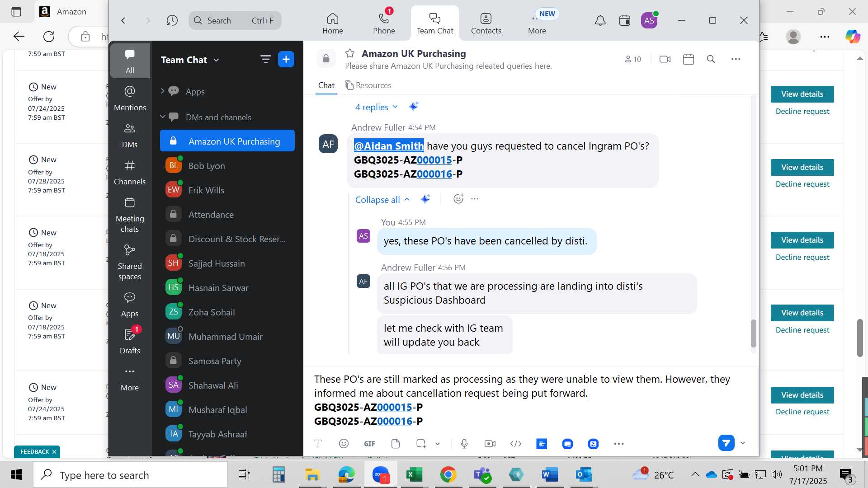
Task: Click the Search field in Zoom top bar
Action: click(x=235, y=20)
